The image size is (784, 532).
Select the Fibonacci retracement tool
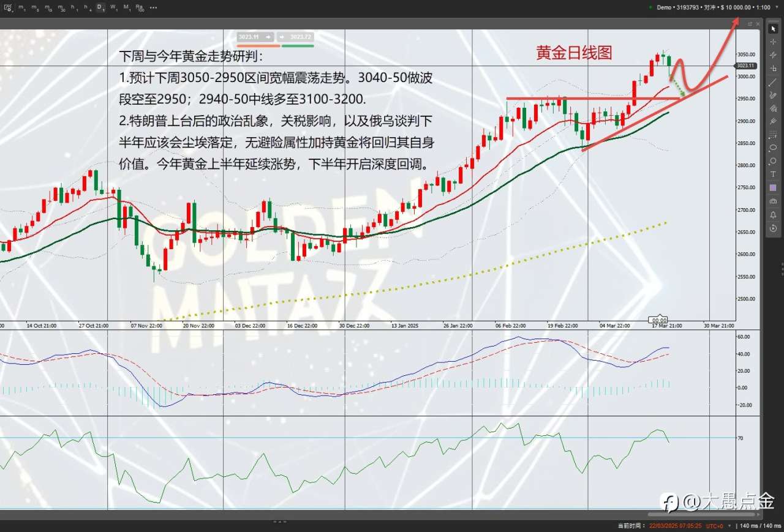[773, 135]
